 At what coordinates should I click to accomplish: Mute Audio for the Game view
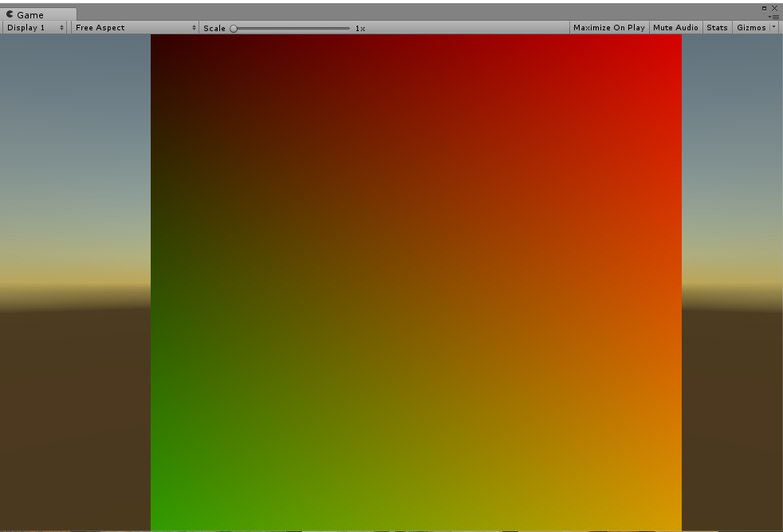[x=675, y=26]
